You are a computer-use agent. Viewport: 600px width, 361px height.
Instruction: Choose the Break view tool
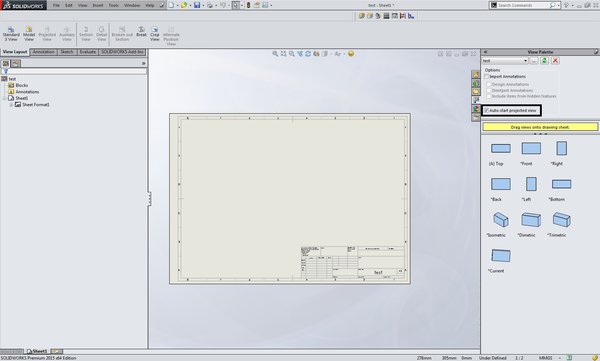click(141, 32)
